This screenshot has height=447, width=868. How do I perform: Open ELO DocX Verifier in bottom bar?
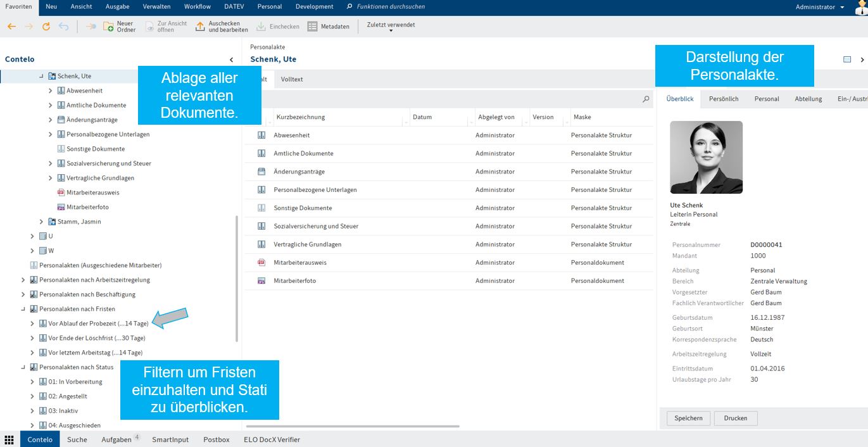click(272, 439)
